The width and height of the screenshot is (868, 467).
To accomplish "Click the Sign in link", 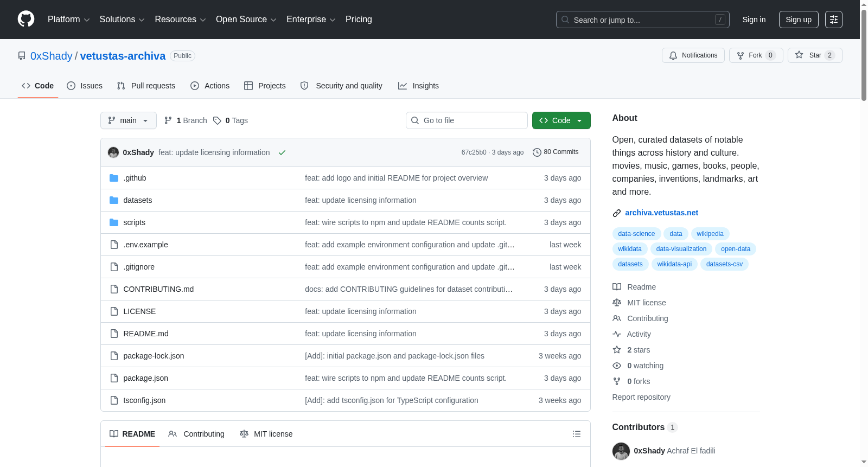I will pos(754,20).
